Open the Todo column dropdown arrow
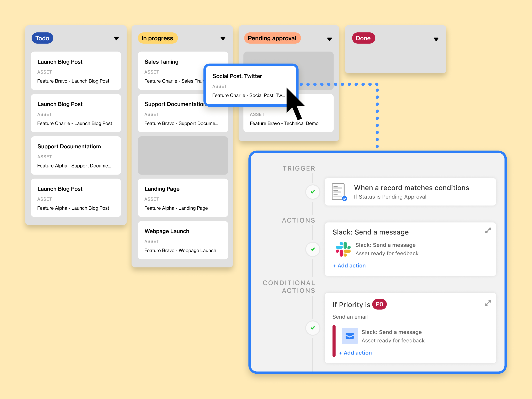 pyautogui.click(x=116, y=38)
